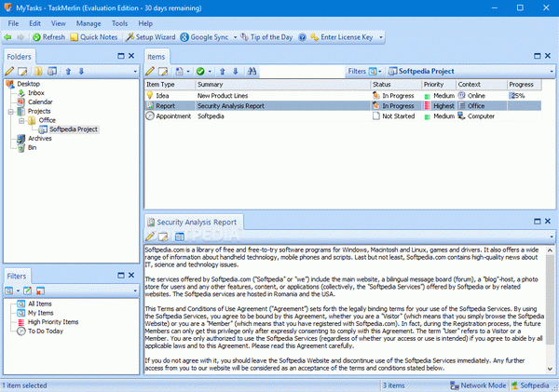Open the new item type dropdown arrow
The image size is (559, 392).
(188, 72)
